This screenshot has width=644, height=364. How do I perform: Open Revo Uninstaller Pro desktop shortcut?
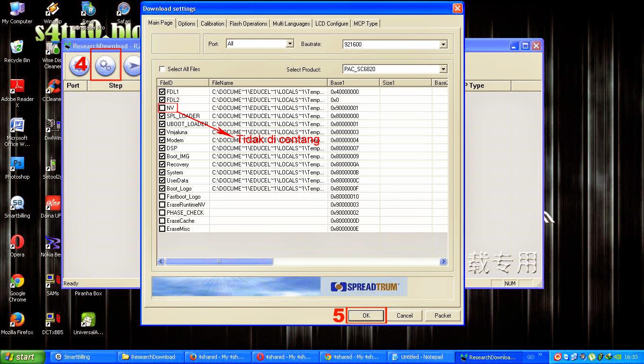coord(88,16)
